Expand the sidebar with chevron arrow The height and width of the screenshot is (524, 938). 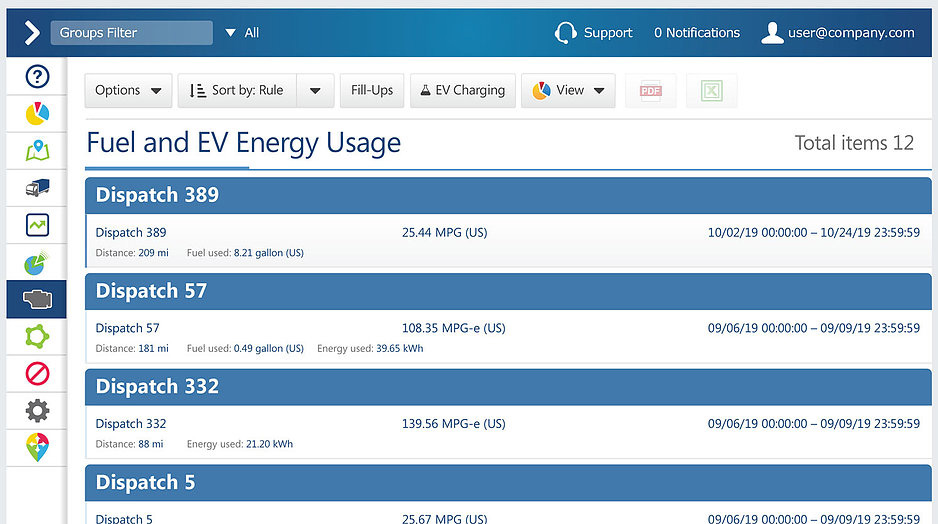pos(32,33)
